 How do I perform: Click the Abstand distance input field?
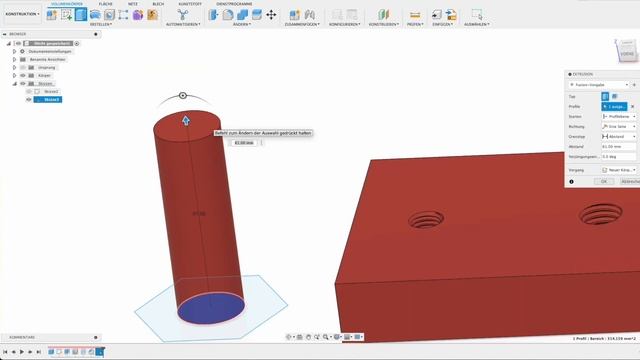click(619, 147)
